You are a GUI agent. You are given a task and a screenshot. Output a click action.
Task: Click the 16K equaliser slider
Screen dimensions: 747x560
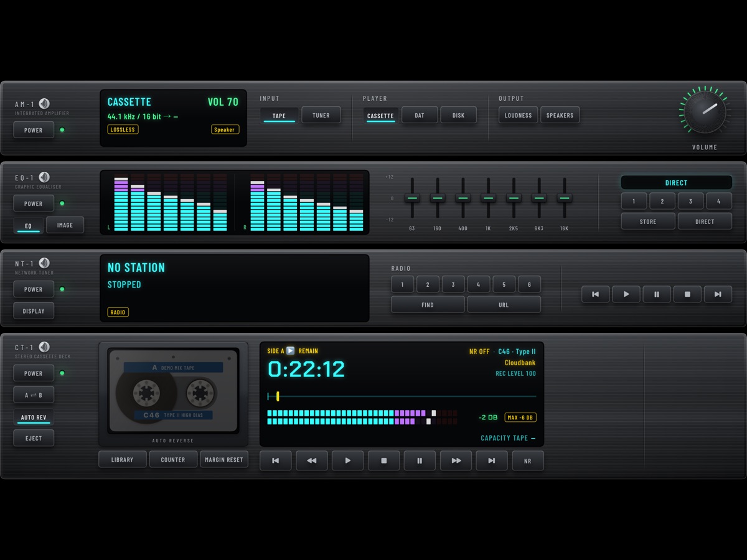tap(564, 198)
